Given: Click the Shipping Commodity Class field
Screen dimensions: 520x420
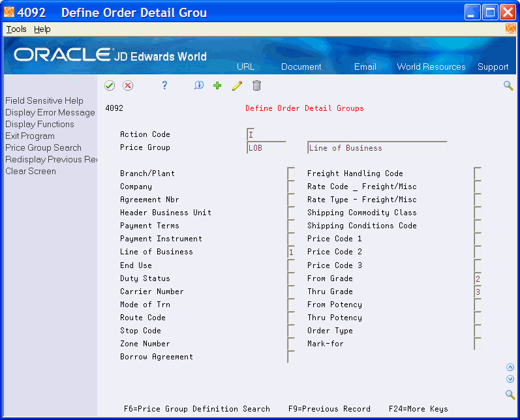Looking at the screenshot, I should point(478,213).
